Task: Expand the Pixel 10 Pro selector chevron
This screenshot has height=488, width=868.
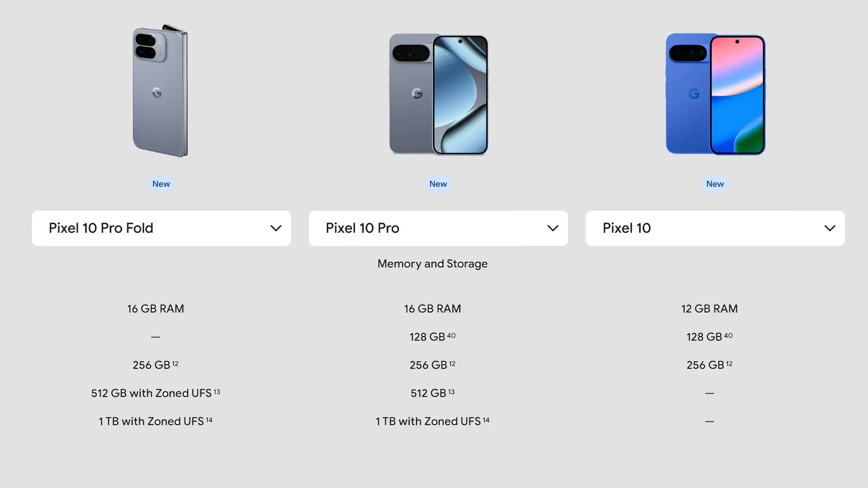Action: pyautogui.click(x=553, y=228)
